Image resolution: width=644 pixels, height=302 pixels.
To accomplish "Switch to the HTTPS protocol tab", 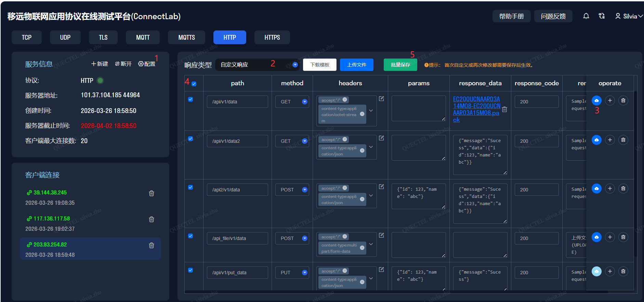I will point(272,37).
